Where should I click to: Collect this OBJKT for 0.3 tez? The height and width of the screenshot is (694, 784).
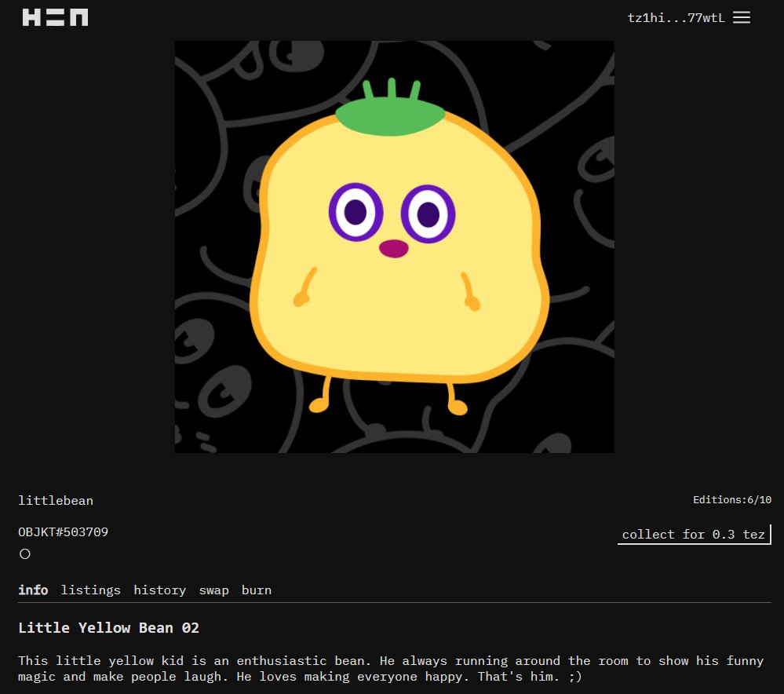(x=694, y=535)
